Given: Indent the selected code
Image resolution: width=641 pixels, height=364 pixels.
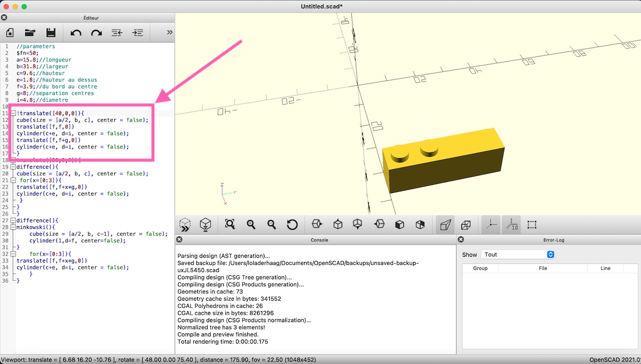Looking at the screenshot, I should coord(138,33).
